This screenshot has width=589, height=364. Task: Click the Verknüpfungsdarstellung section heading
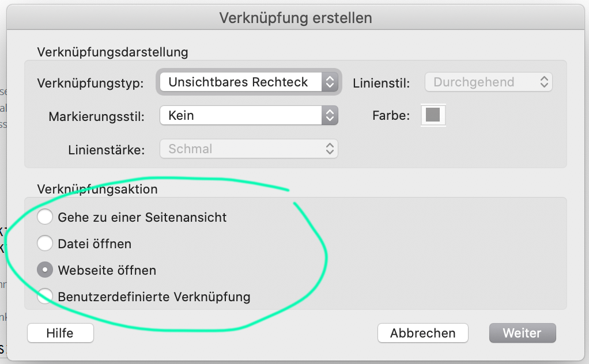(112, 52)
